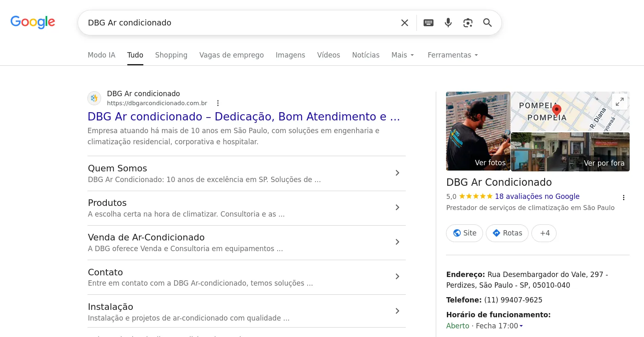Open the Vagas de emprego tab

[232, 55]
